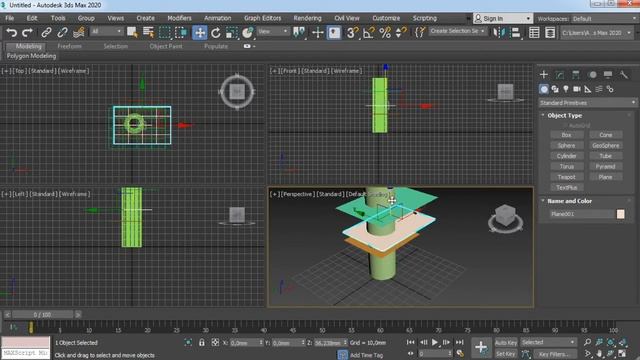
Task: Open the Create Selection Set dropdown
Action: click(x=458, y=31)
